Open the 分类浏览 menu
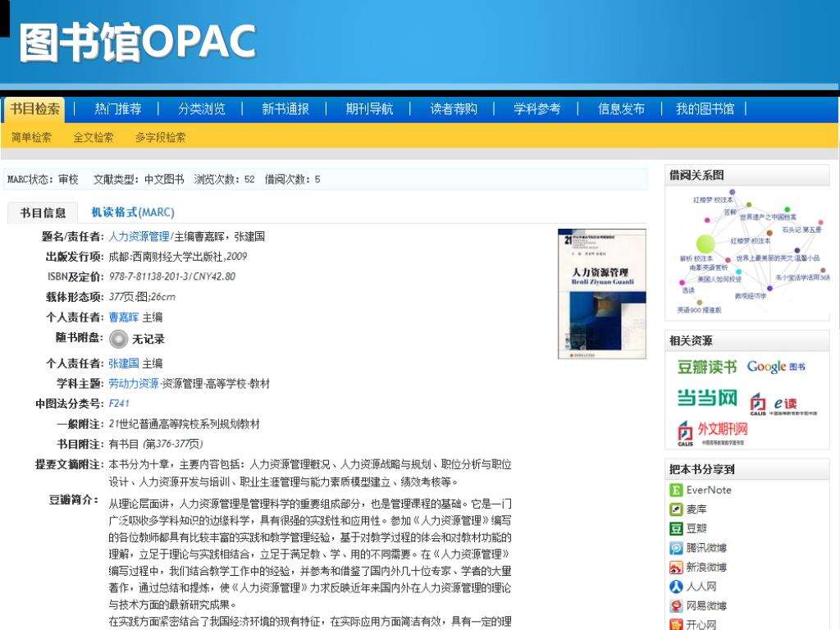The image size is (840, 630). pyautogui.click(x=202, y=109)
